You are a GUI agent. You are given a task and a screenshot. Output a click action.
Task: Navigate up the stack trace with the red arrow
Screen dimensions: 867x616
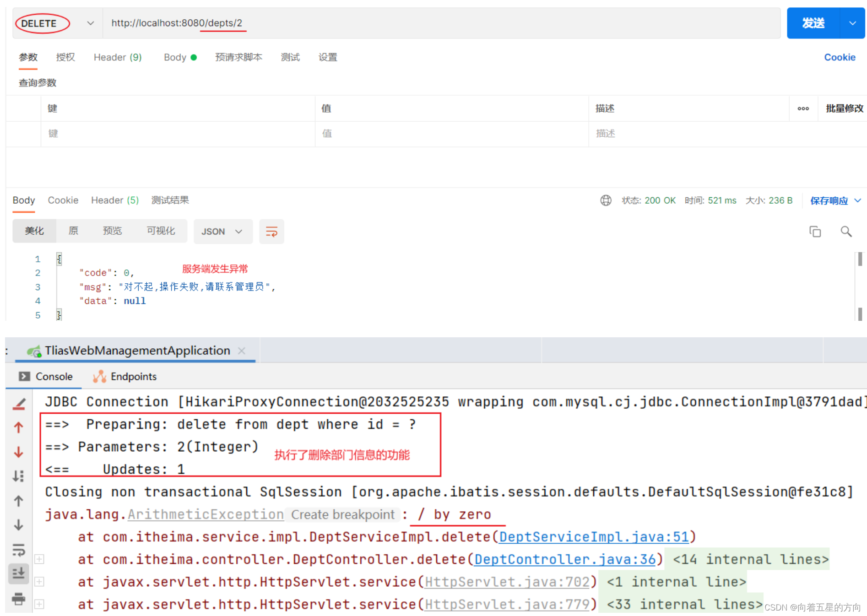pyautogui.click(x=18, y=427)
